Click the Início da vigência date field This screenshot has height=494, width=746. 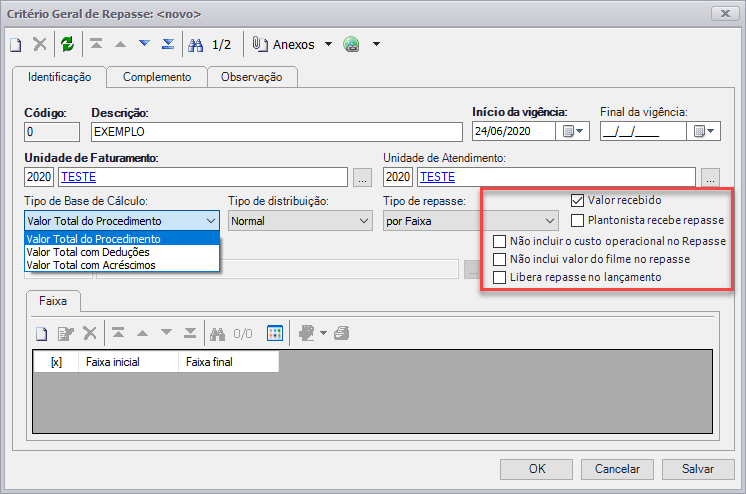click(x=514, y=131)
